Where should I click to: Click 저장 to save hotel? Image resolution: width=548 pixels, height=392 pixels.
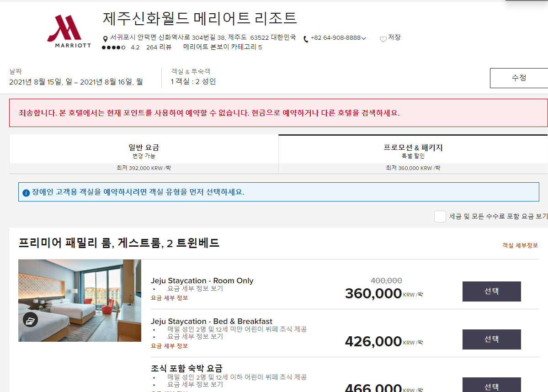[x=394, y=37]
